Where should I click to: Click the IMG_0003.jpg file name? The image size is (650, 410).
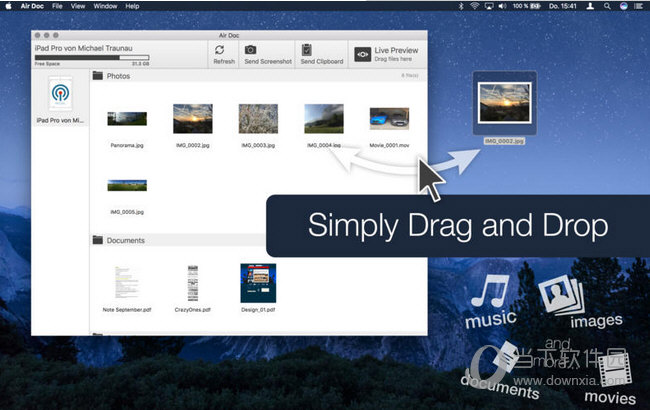[x=258, y=145]
